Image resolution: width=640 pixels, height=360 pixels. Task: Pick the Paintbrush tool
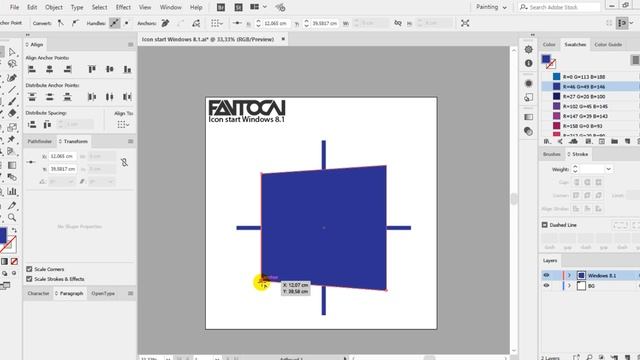click(12, 101)
